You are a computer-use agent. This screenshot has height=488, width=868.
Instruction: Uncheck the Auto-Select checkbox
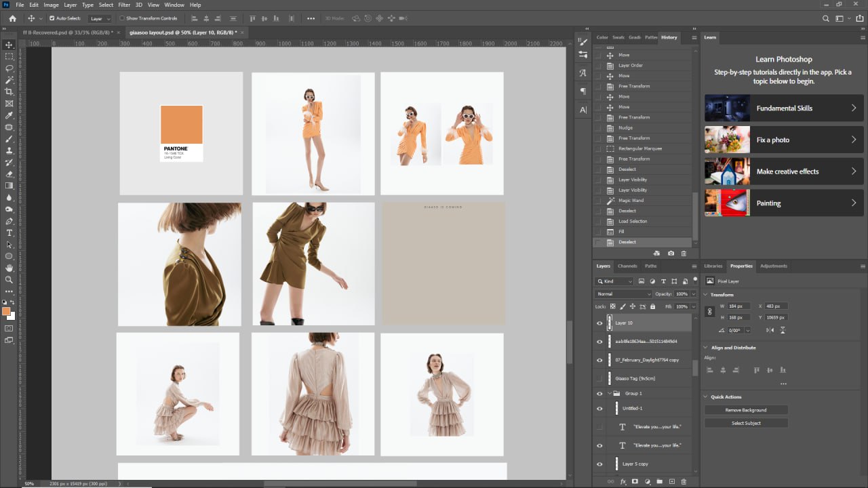(x=52, y=18)
